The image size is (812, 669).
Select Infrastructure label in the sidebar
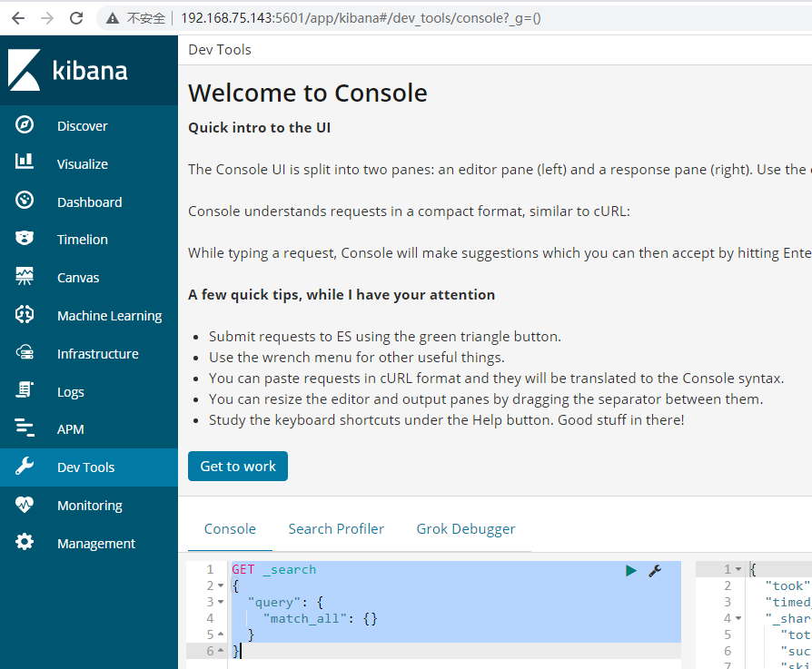point(97,354)
